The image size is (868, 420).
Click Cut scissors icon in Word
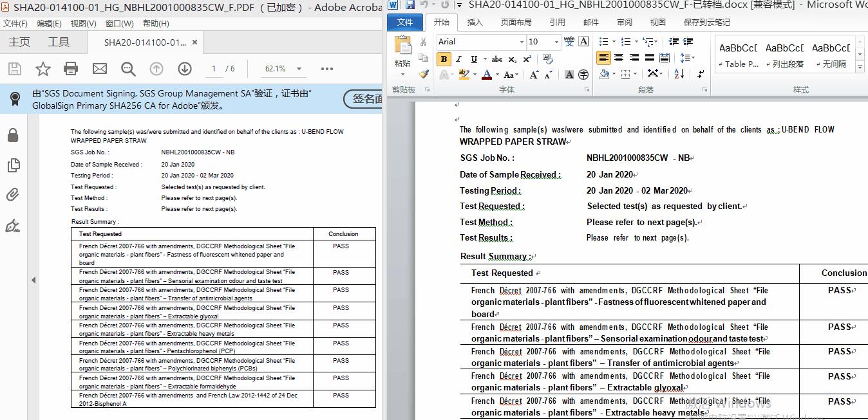[423, 42]
